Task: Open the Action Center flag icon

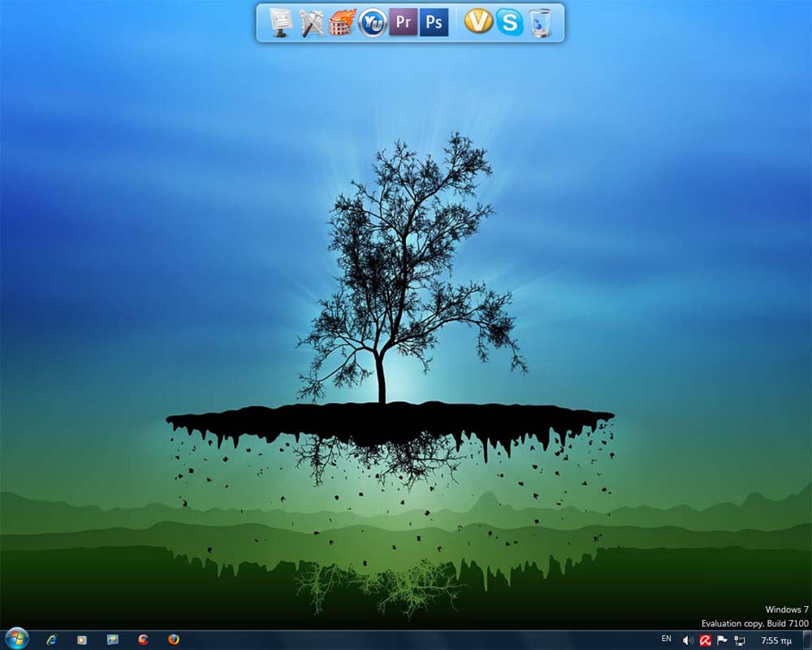Action: coord(723,641)
